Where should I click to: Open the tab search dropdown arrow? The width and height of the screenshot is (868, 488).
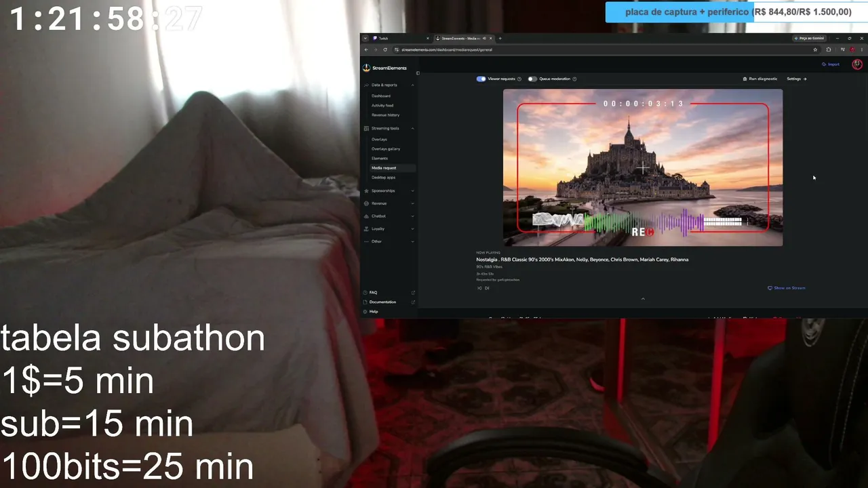tap(365, 38)
